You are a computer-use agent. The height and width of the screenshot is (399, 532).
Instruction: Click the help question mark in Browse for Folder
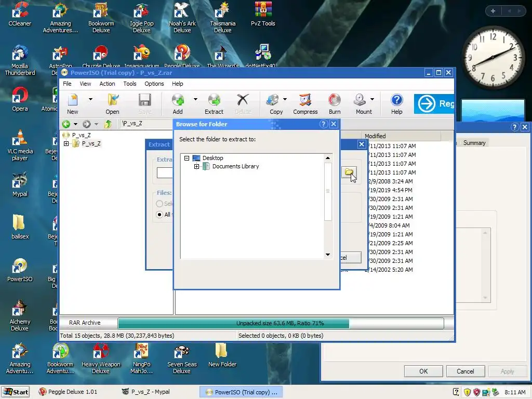(x=323, y=124)
